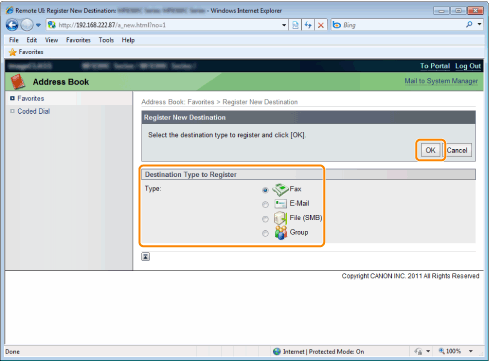Click the page icon in the address bar
The image size is (489, 361).
(52, 25)
